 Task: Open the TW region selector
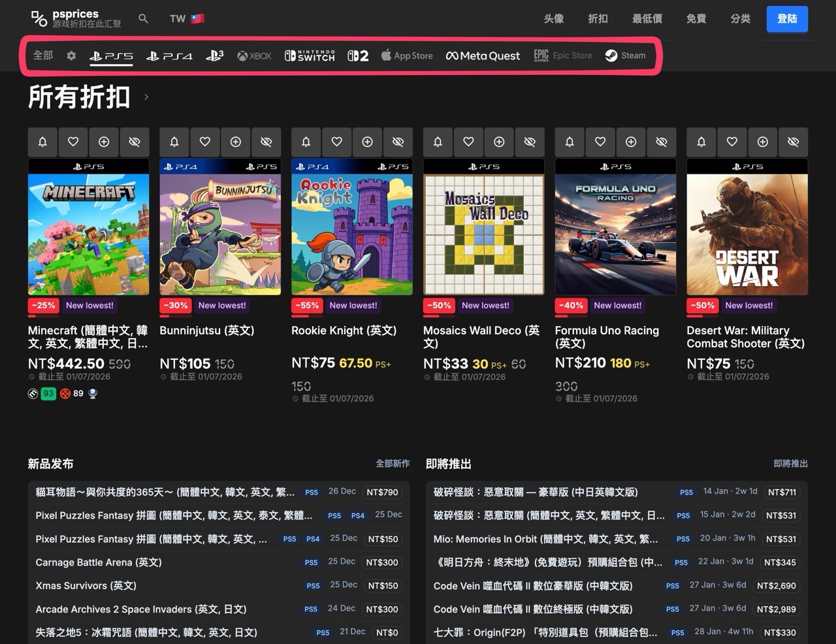tap(187, 19)
